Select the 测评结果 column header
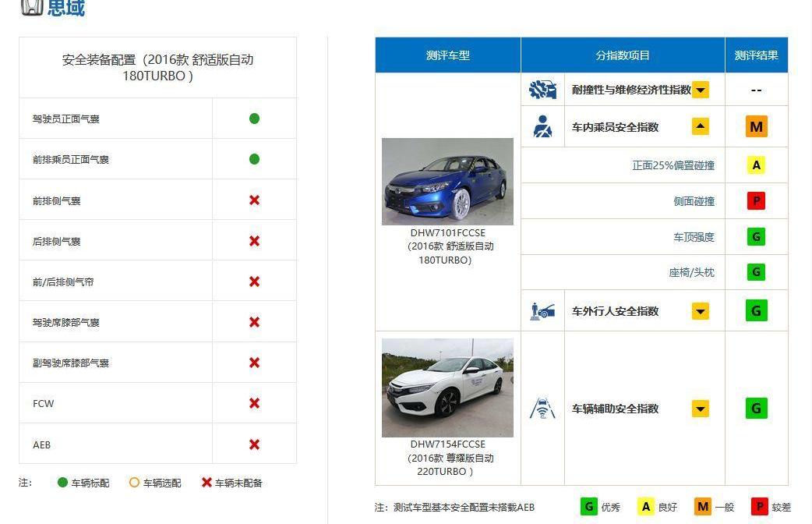812x524 pixels. tap(757, 55)
